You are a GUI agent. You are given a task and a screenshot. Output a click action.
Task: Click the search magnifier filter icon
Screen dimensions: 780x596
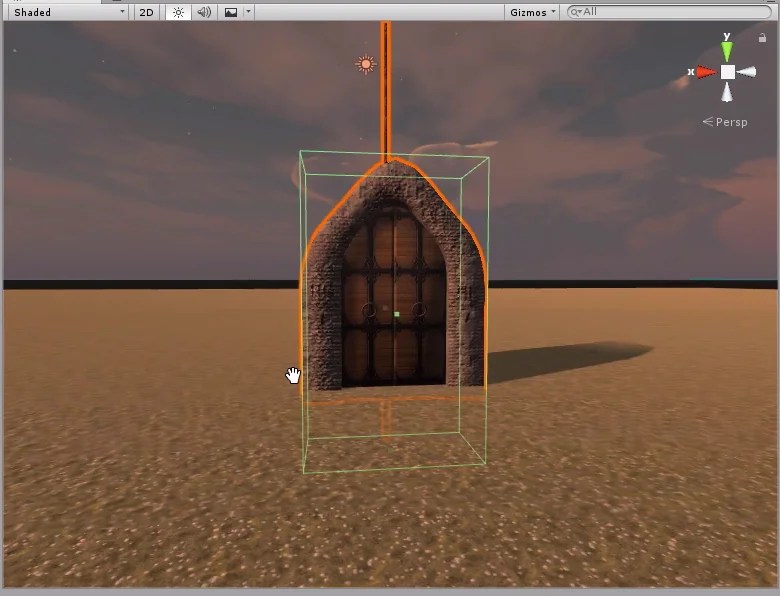576,12
